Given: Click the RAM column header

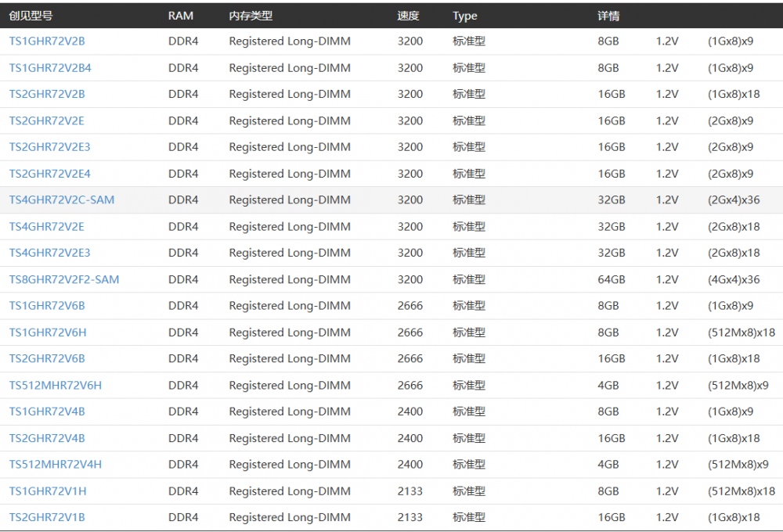Looking at the screenshot, I should [181, 16].
